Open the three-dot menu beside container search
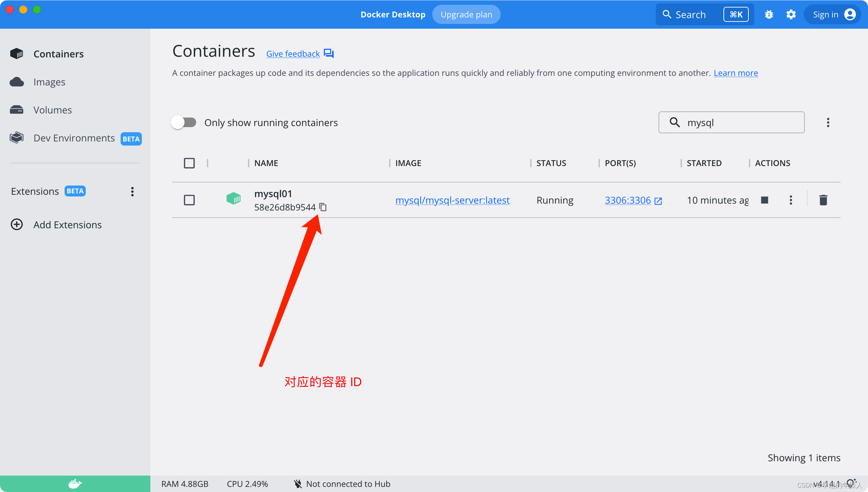 [828, 122]
